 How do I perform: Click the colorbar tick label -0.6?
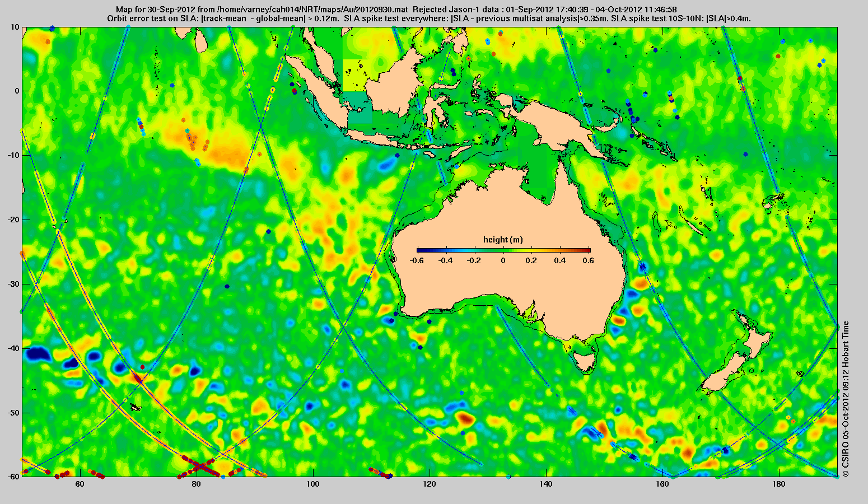(x=416, y=260)
